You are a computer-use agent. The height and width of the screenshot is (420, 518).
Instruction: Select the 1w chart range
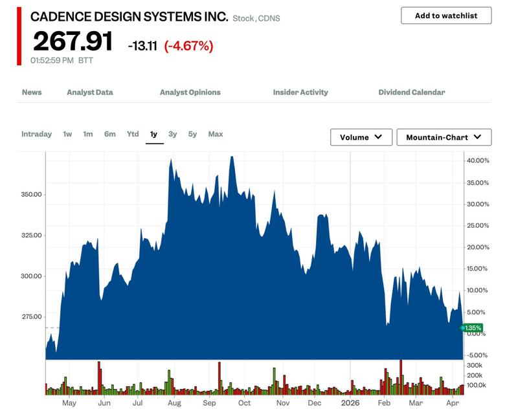point(67,134)
